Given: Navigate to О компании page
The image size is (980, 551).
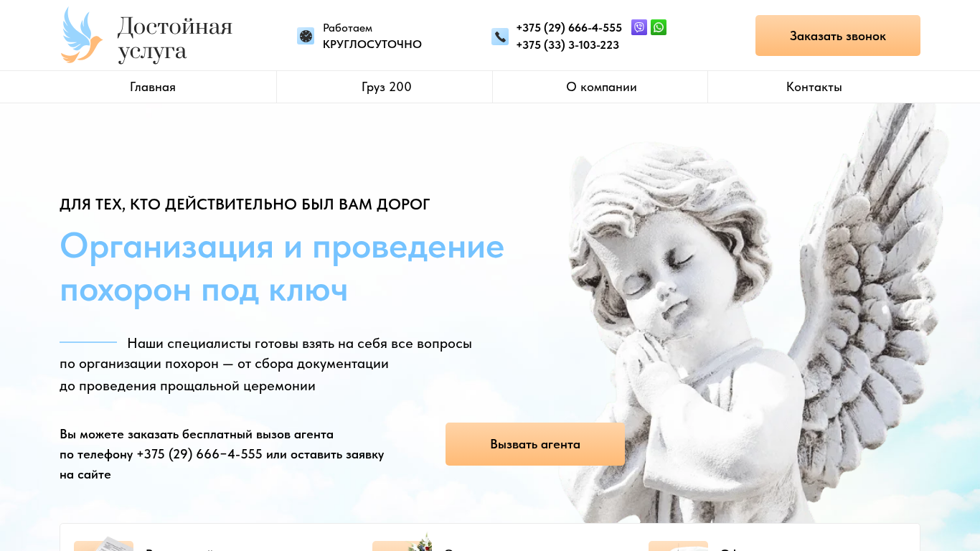Looking at the screenshot, I should (601, 87).
